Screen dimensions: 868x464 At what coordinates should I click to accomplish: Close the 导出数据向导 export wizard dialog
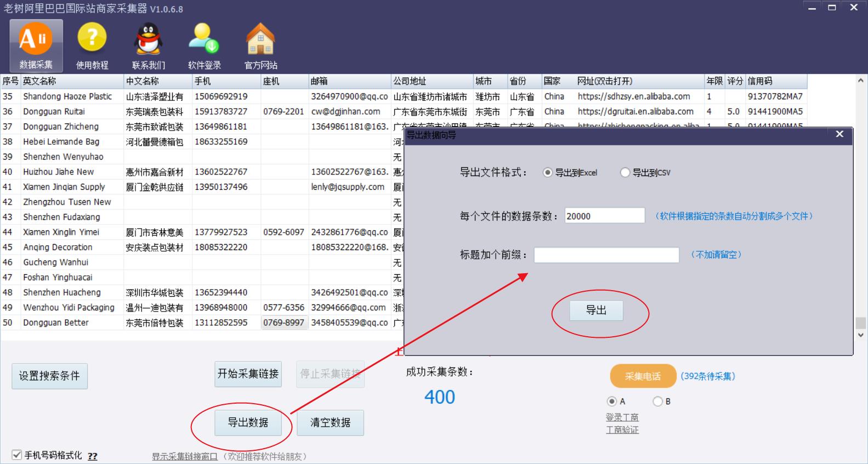[839, 134]
